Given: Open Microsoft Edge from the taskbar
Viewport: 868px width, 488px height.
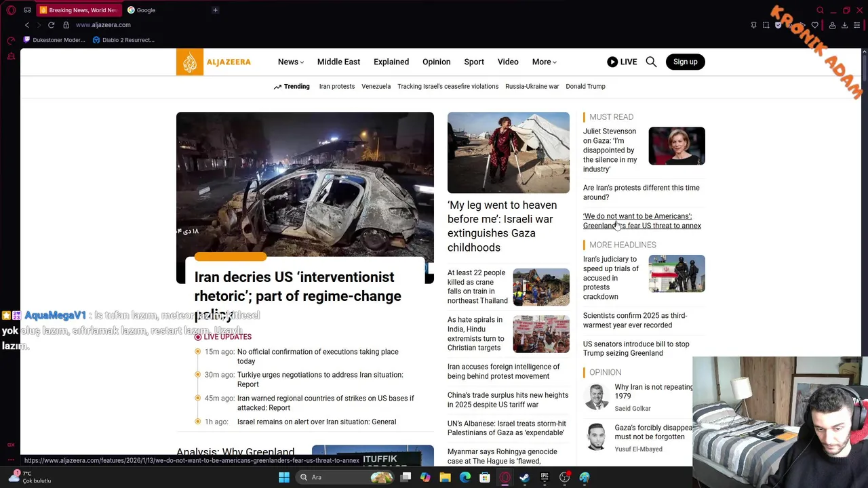Looking at the screenshot, I should coord(465,477).
